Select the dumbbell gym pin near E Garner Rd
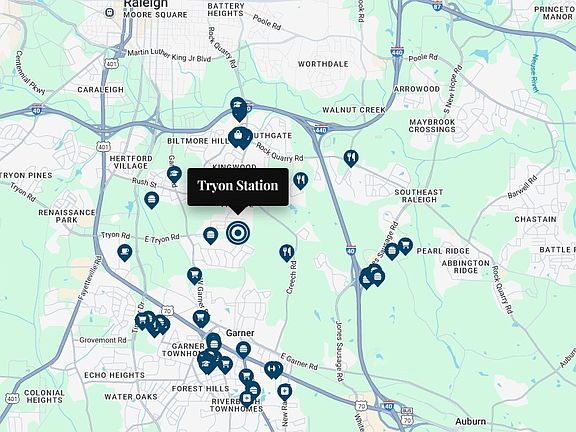This screenshot has width=576, height=432. pyautogui.click(x=271, y=370)
